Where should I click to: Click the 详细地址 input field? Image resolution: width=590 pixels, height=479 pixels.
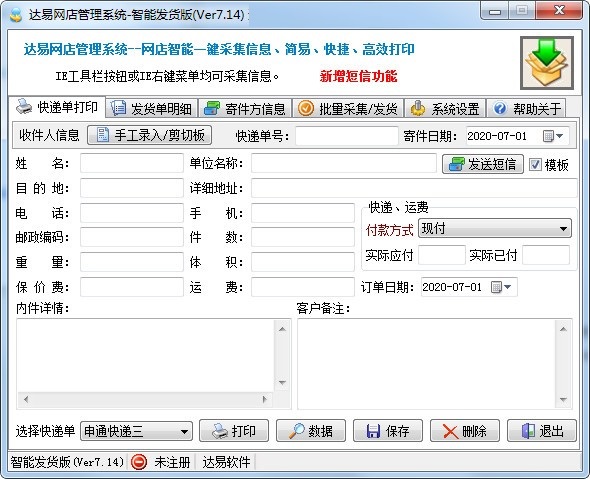click(x=414, y=188)
